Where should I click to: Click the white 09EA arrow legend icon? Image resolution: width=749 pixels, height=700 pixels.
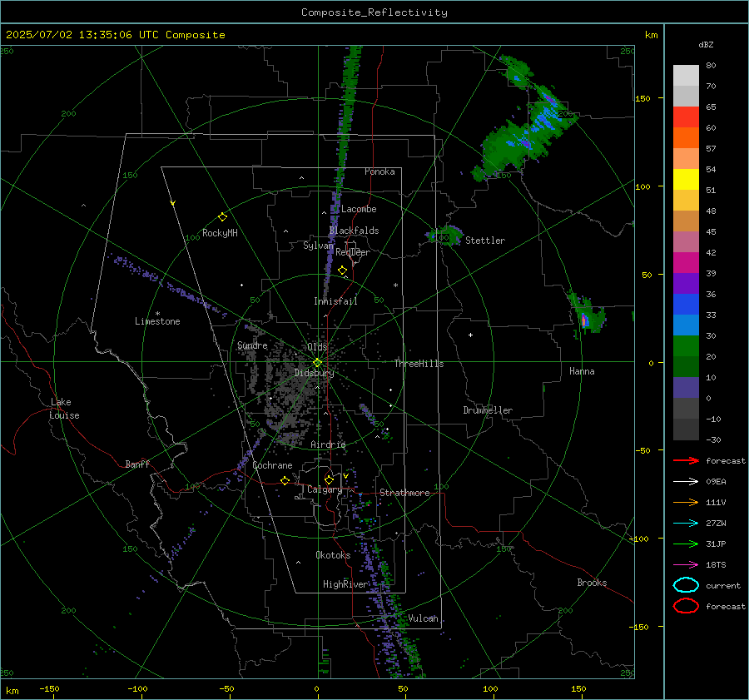pyautogui.click(x=686, y=481)
